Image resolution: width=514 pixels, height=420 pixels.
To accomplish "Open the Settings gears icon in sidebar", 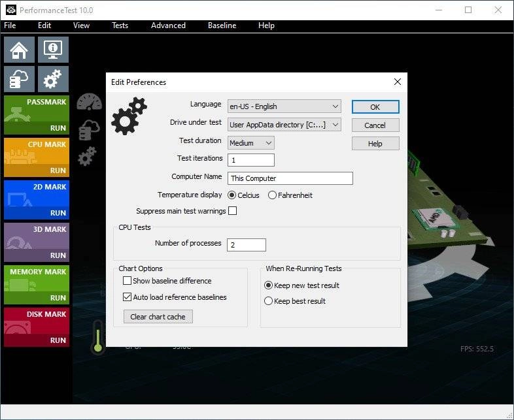I will pyautogui.click(x=53, y=79).
